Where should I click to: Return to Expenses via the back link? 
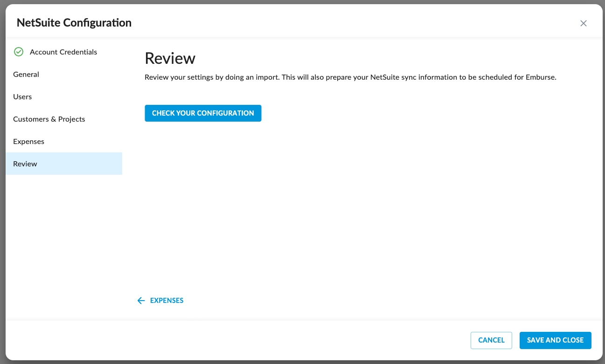(x=160, y=301)
